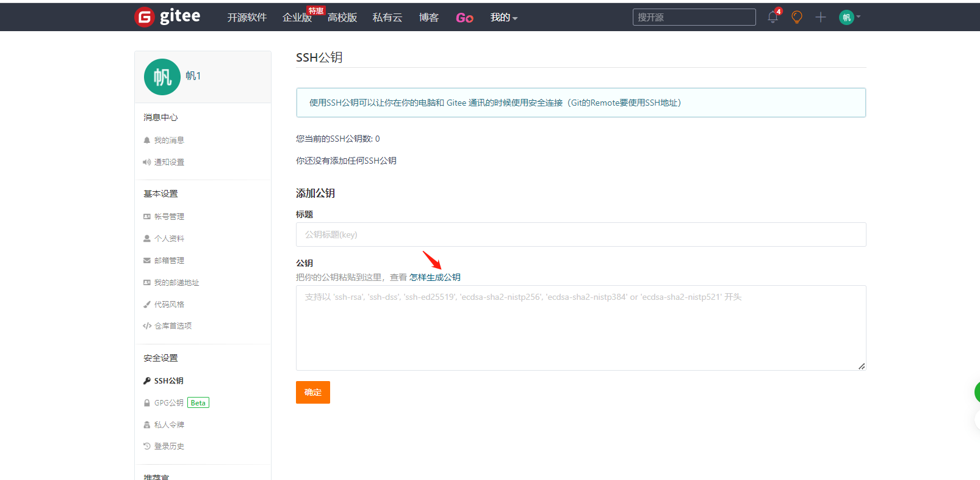Image resolution: width=980 pixels, height=480 pixels.
Task: Open 我的邮递地址 in sidebar
Action: 176,283
